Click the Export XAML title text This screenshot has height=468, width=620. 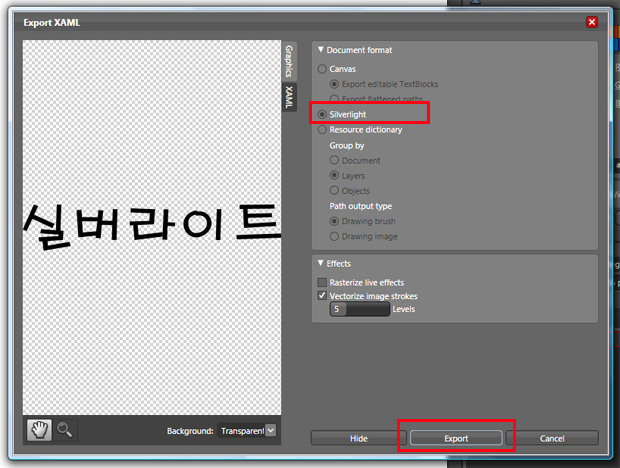point(52,23)
